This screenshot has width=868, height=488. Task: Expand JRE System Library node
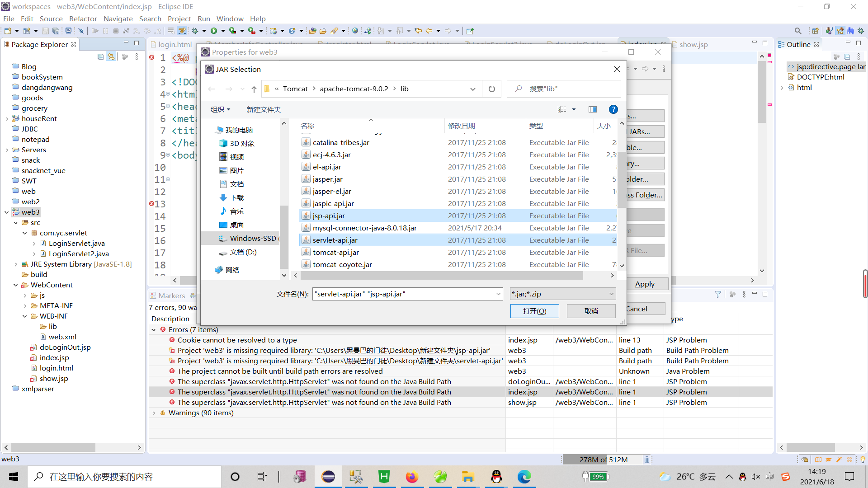coord(15,264)
